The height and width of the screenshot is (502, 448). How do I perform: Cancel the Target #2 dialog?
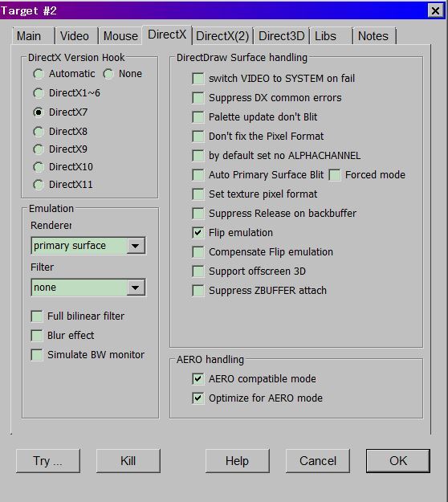318,461
